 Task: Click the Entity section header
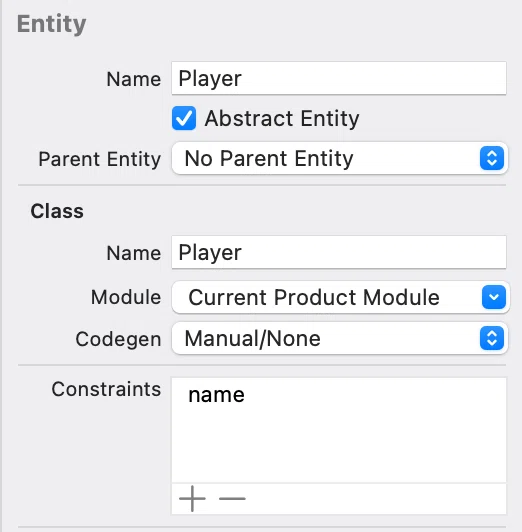pos(52,24)
